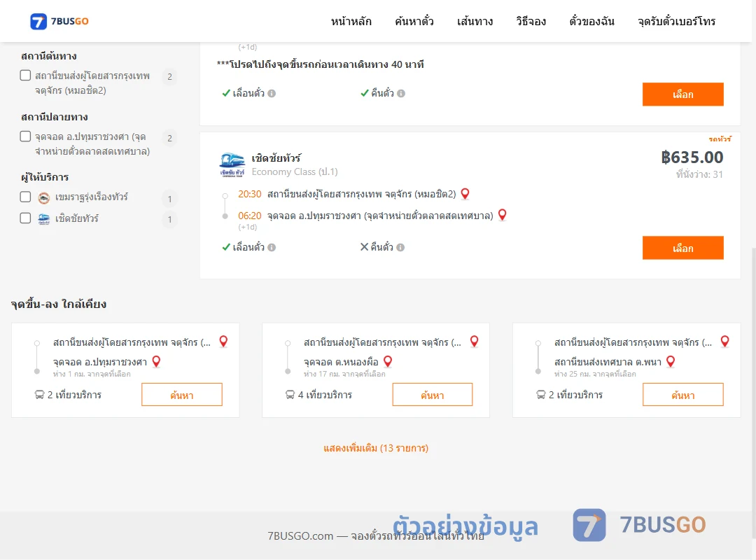Screen dimensions: 756x560
Task: Click origin map pin in อ.ปทุมราชวงศา nearby card
Action: (x=223, y=342)
